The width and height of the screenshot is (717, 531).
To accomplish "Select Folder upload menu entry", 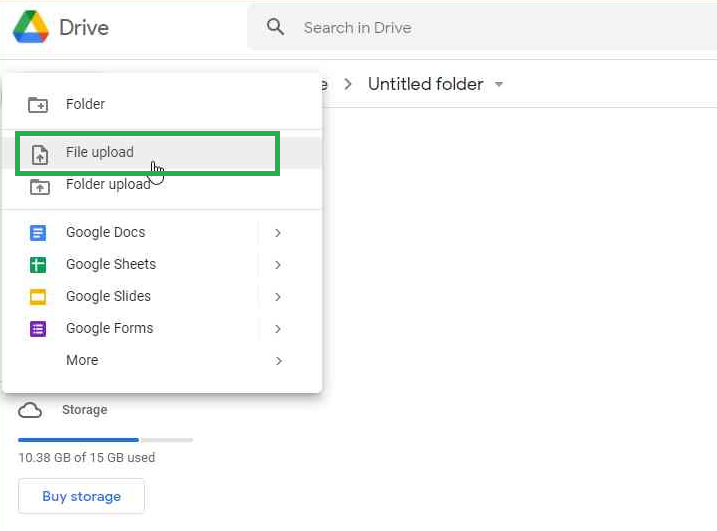I will tap(162, 185).
